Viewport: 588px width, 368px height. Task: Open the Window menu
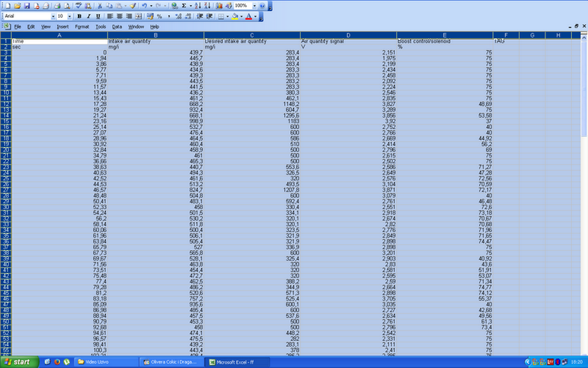click(x=136, y=26)
